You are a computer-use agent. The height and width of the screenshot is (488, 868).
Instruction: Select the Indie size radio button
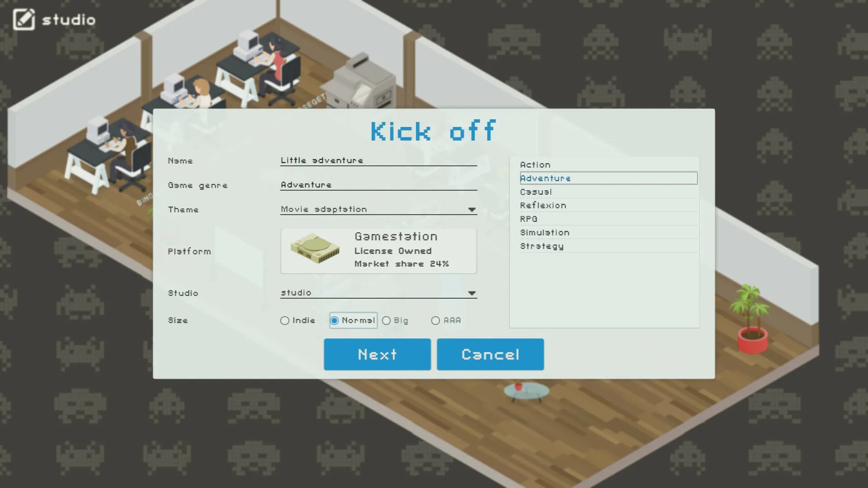[285, 320]
